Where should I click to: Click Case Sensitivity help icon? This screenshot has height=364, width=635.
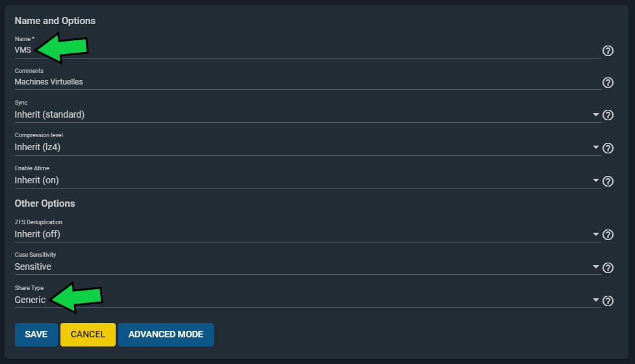608,268
